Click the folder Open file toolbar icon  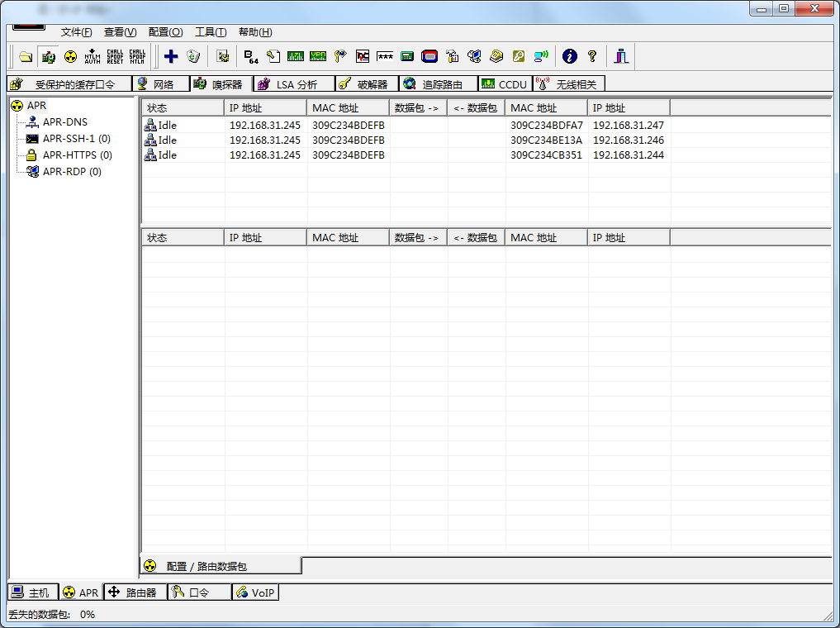(26, 56)
